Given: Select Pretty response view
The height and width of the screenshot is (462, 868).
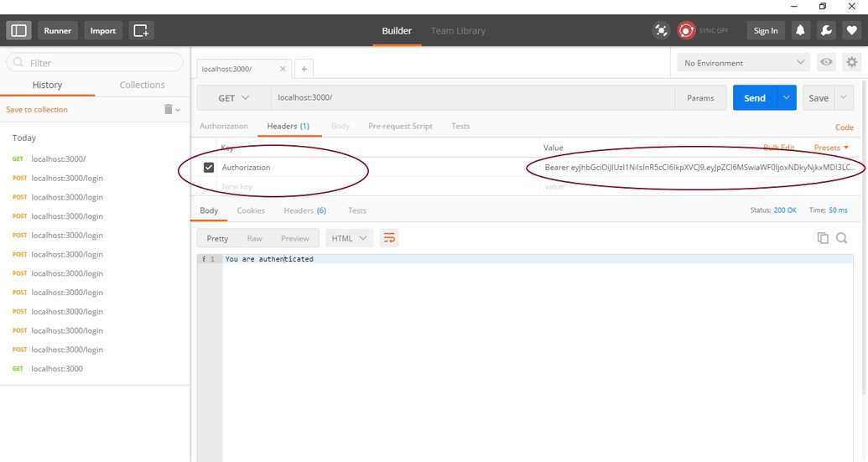Looking at the screenshot, I should coord(217,238).
